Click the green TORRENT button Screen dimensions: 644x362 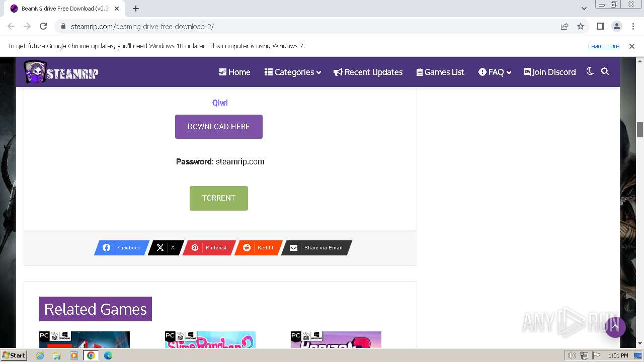click(219, 198)
